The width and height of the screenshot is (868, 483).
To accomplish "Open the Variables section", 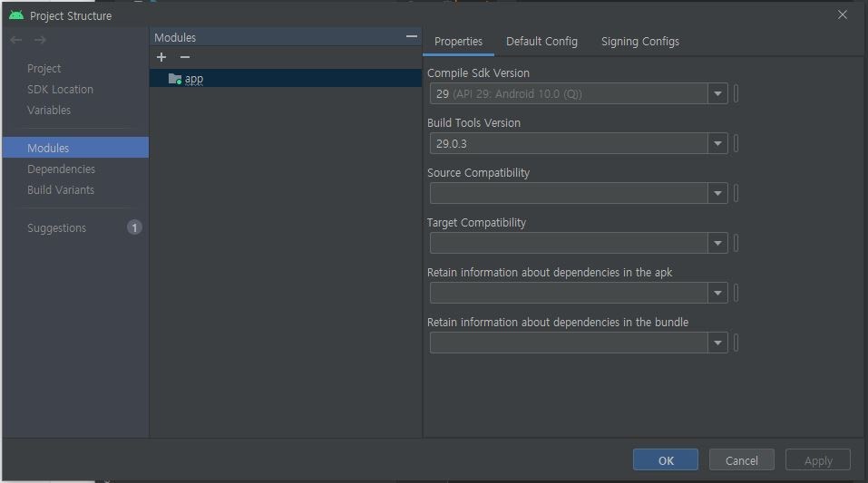I will pyautogui.click(x=49, y=110).
